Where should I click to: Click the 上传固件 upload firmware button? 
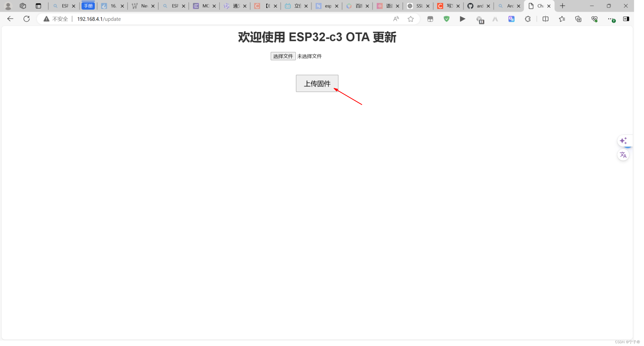317,83
